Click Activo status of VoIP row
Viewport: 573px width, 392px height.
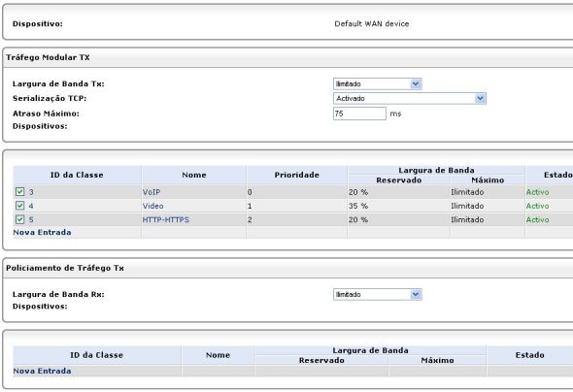pyautogui.click(x=537, y=192)
